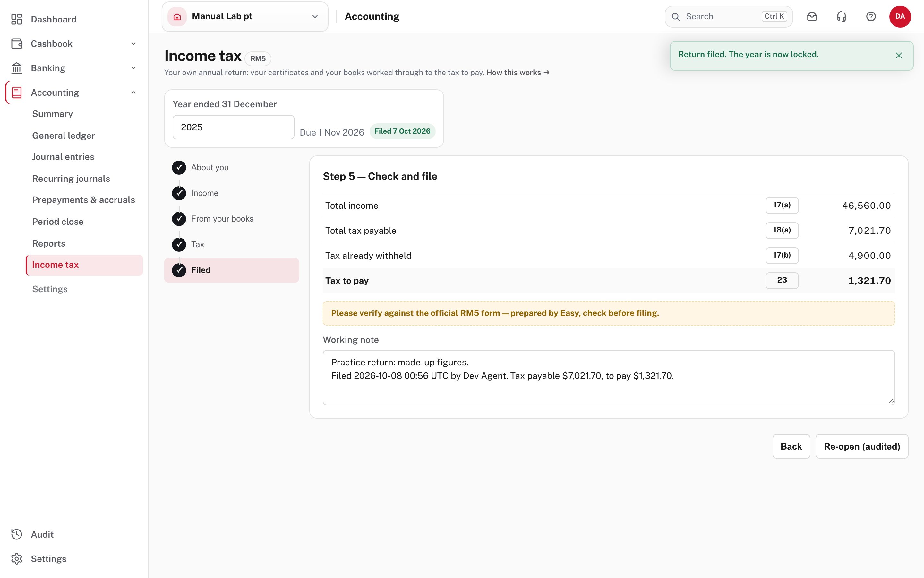The height and width of the screenshot is (578, 924).
Task: Click the search magnifier icon
Action: [x=675, y=16]
